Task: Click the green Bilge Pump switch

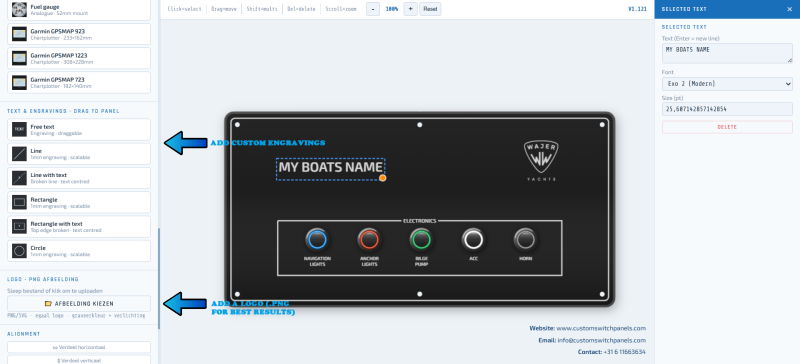Action: pyautogui.click(x=421, y=239)
